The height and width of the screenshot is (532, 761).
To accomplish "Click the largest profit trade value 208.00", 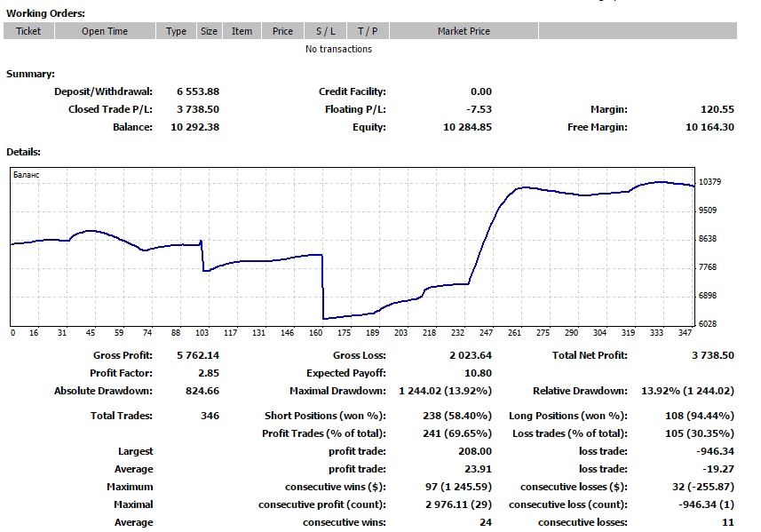I will (475, 451).
